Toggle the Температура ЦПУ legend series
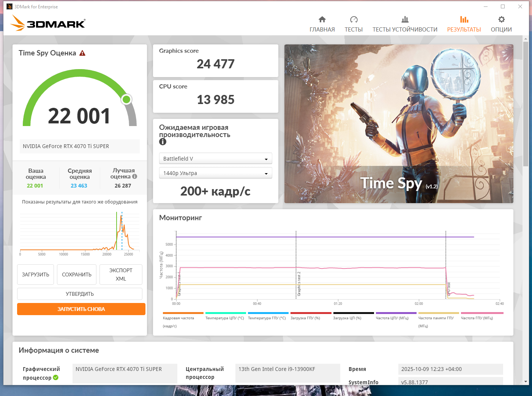The width and height of the screenshot is (532, 396). pyautogui.click(x=226, y=316)
